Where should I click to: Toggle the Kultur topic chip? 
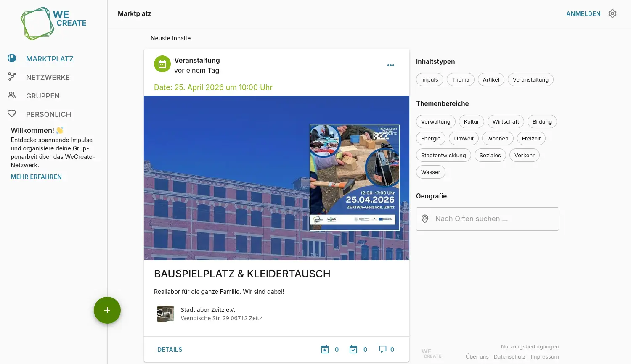(472, 121)
